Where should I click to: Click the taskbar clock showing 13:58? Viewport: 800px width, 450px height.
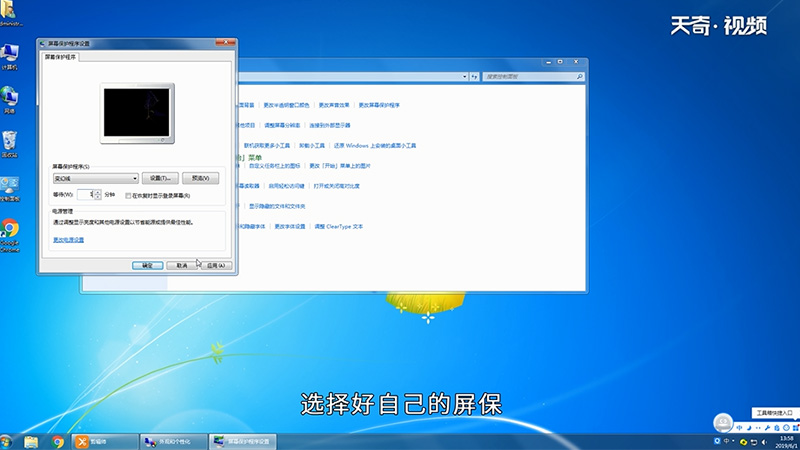coord(786,442)
